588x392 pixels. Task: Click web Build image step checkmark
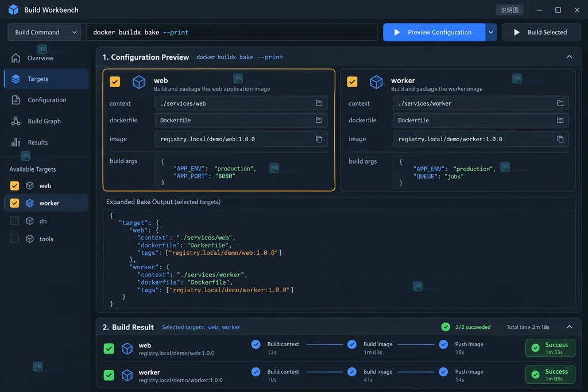352,344
